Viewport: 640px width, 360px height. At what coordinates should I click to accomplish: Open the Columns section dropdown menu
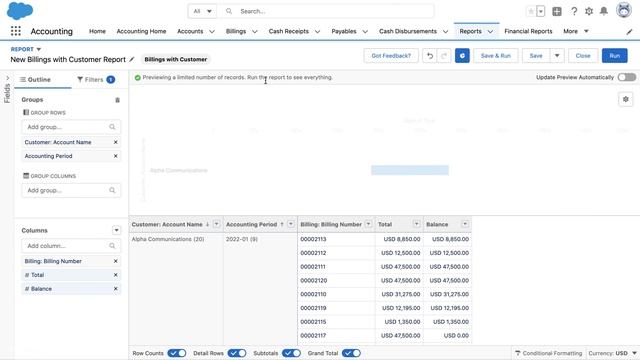click(116, 231)
